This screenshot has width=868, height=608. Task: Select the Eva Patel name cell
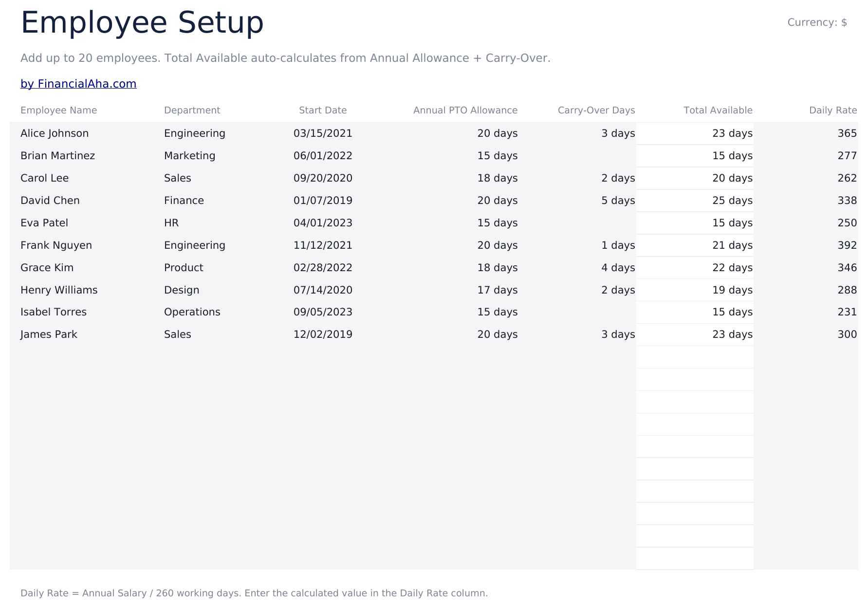(44, 223)
